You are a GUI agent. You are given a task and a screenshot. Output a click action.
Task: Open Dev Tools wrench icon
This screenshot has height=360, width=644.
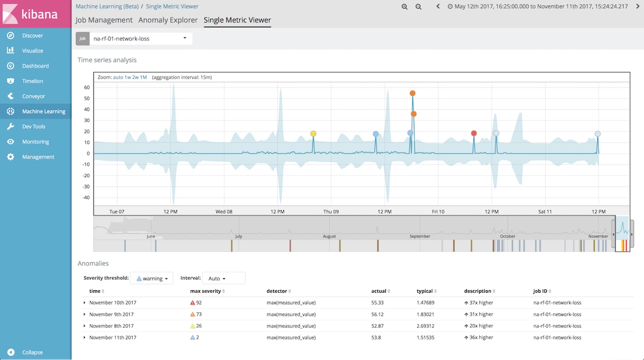point(10,127)
